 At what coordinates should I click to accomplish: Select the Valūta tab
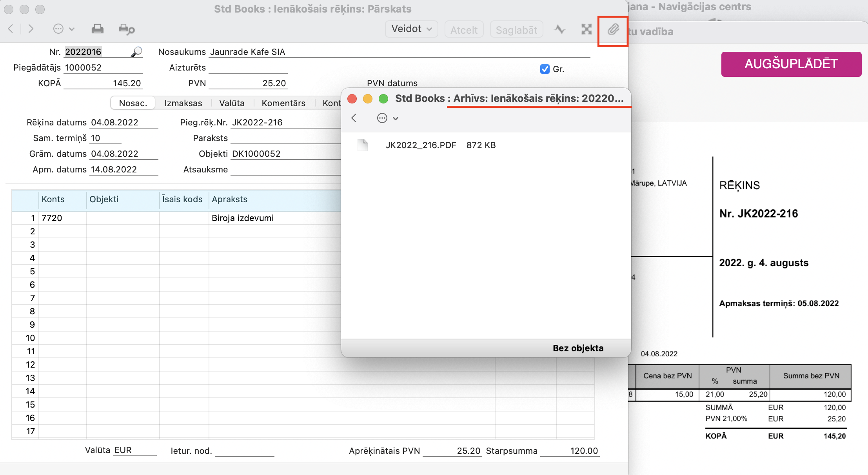pos(232,103)
